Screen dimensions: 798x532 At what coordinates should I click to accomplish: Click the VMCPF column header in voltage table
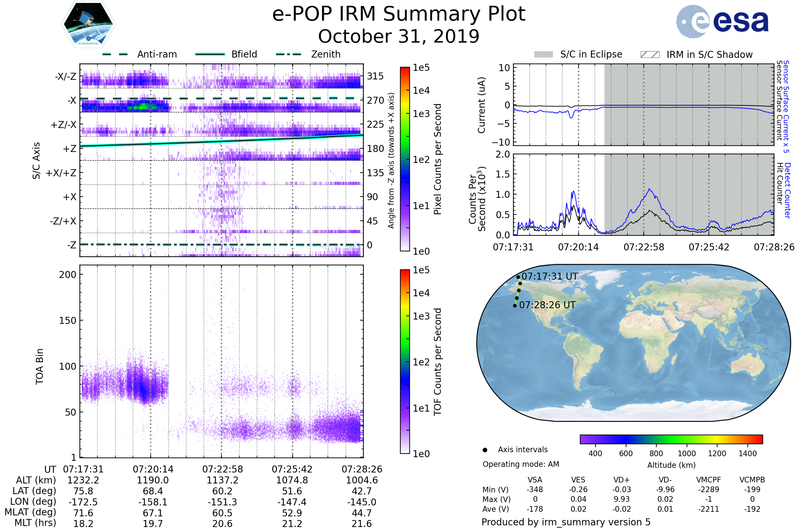(709, 480)
